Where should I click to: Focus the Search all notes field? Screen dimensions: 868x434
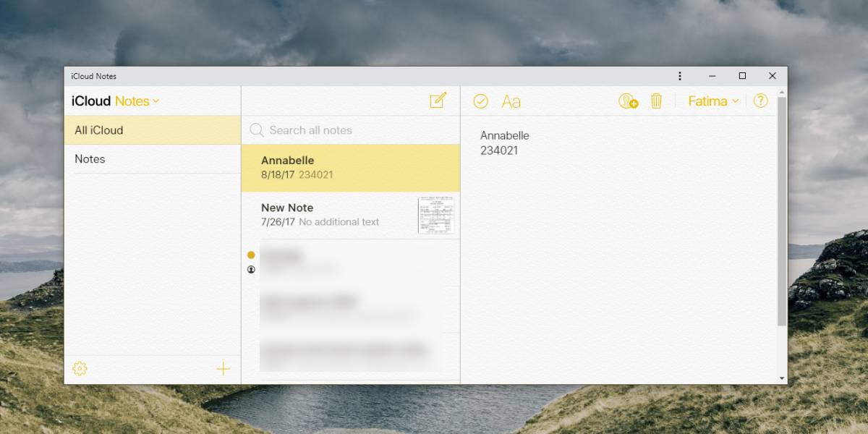tap(351, 130)
